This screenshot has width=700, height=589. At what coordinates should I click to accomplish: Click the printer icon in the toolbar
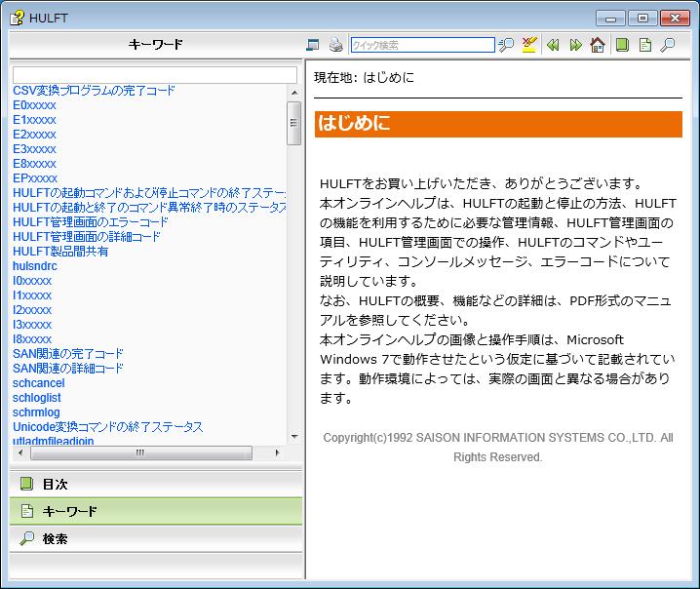coord(335,45)
